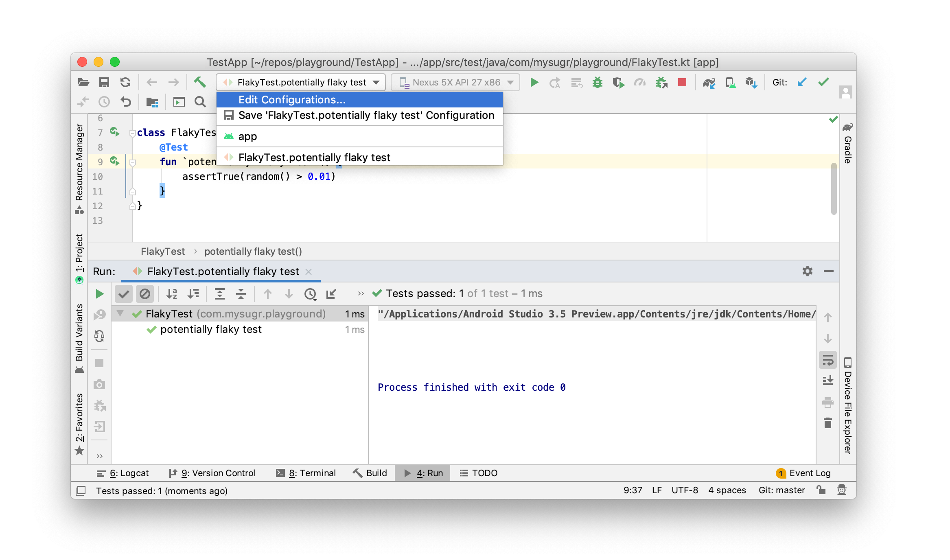The image size is (950, 560).
Task: Click Git: master branch widget
Action: 781,490
